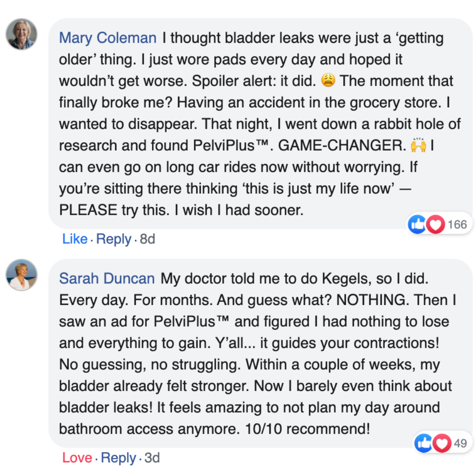This screenshot has height=476, width=476.
Task: Open Mary Coleman's profile via her name
Action: (108, 38)
